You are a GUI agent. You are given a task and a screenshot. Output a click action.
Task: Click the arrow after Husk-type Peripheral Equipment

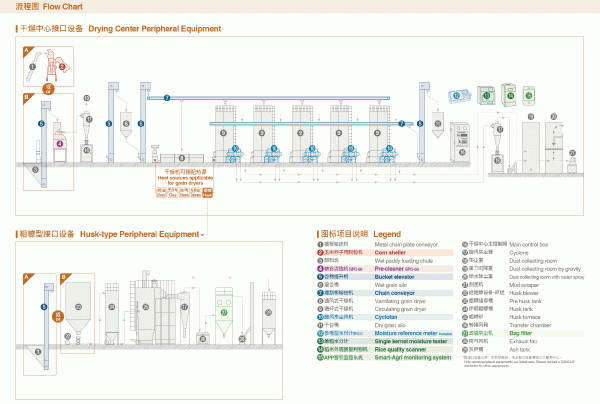(x=203, y=234)
